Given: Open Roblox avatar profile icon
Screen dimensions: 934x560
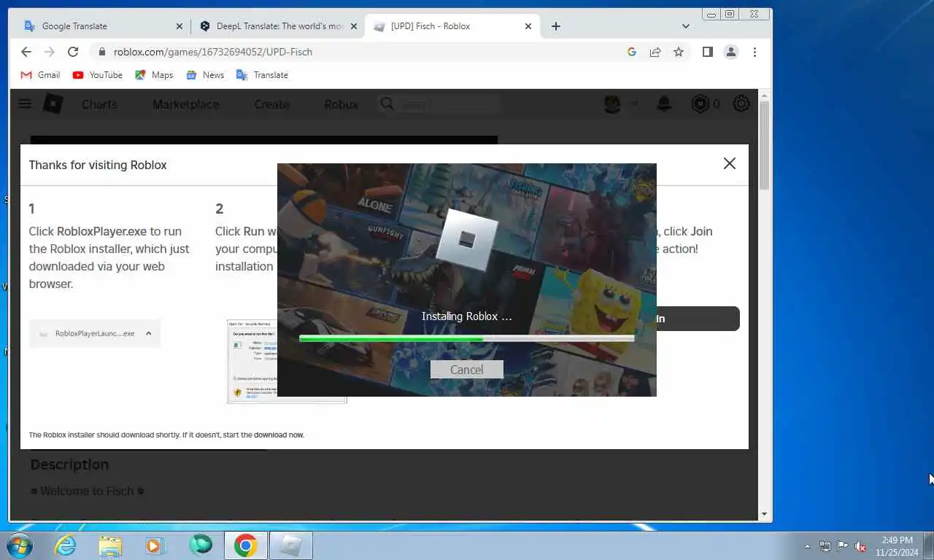Looking at the screenshot, I should pyautogui.click(x=612, y=104).
